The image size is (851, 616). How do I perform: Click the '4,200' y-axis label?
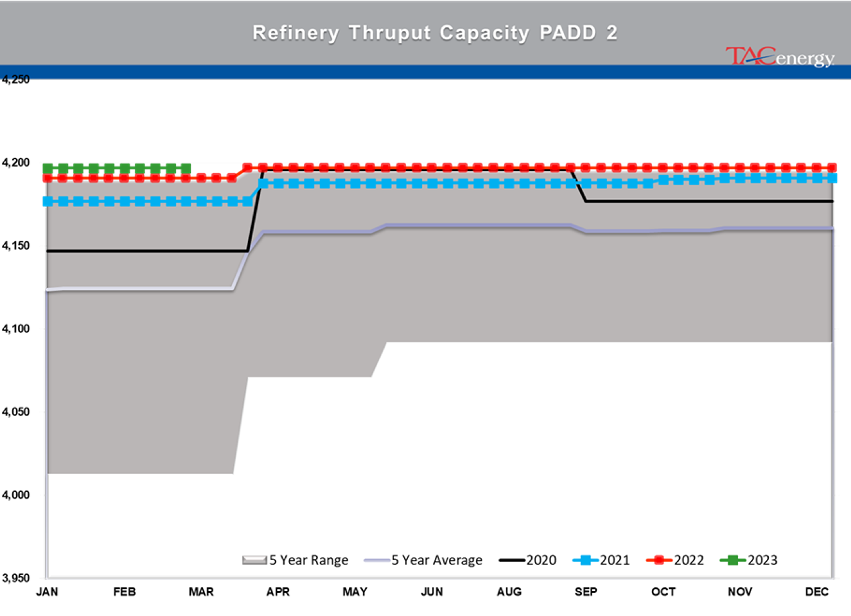(x=15, y=163)
